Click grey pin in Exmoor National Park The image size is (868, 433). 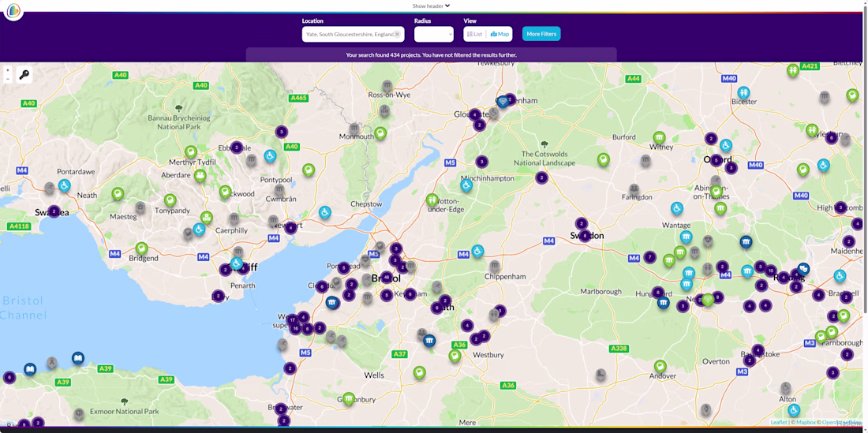tap(79, 413)
